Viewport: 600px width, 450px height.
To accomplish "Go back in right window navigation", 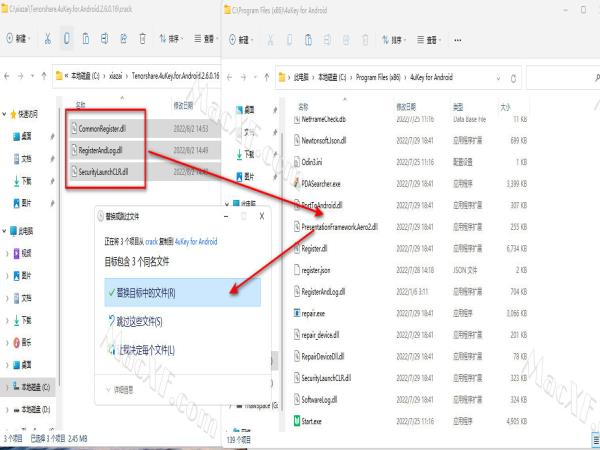I will coord(229,77).
